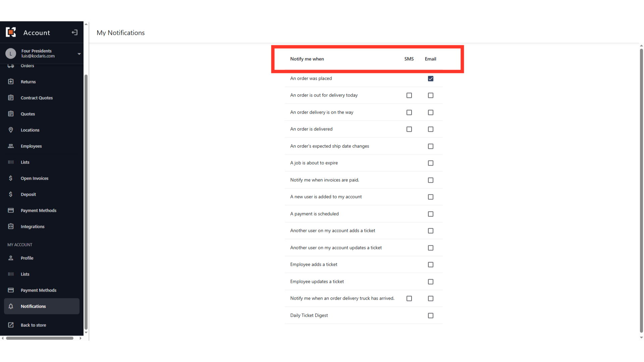Viewport: 644px width, 362px height.
Task: Click the Kodaris logo icon
Action: [x=11, y=32]
